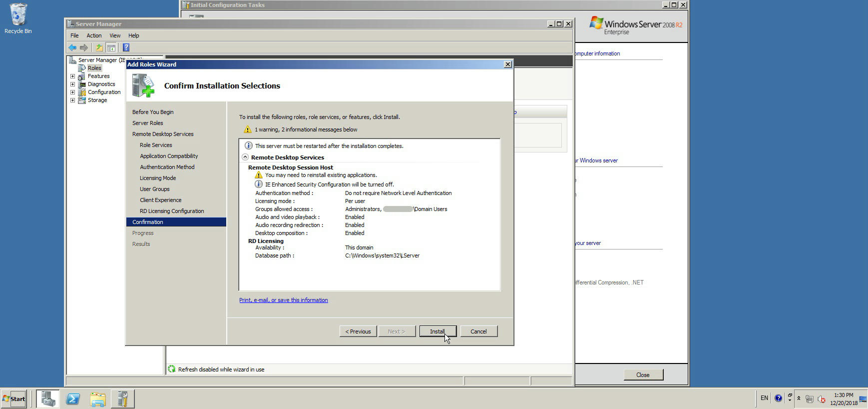The image size is (868, 409).
Task: Click the muted speaker volume tray icon
Action: pyautogui.click(x=821, y=398)
